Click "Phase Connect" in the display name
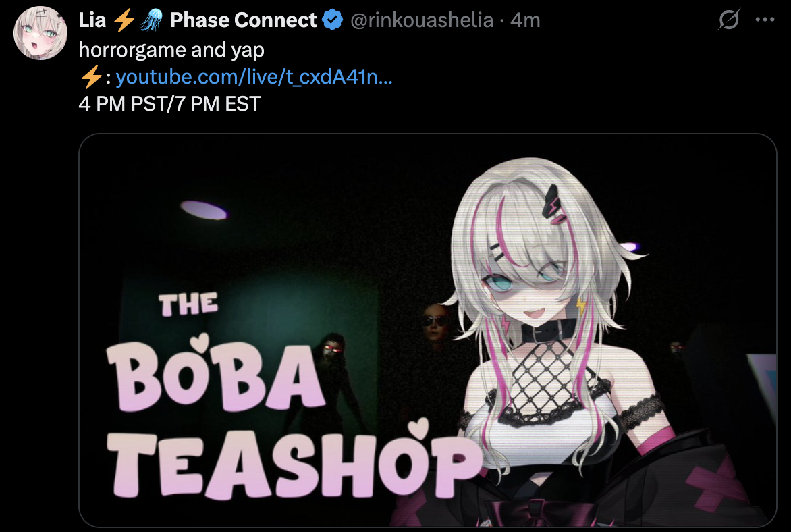Image resolution: width=791 pixels, height=532 pixels. 243,20
